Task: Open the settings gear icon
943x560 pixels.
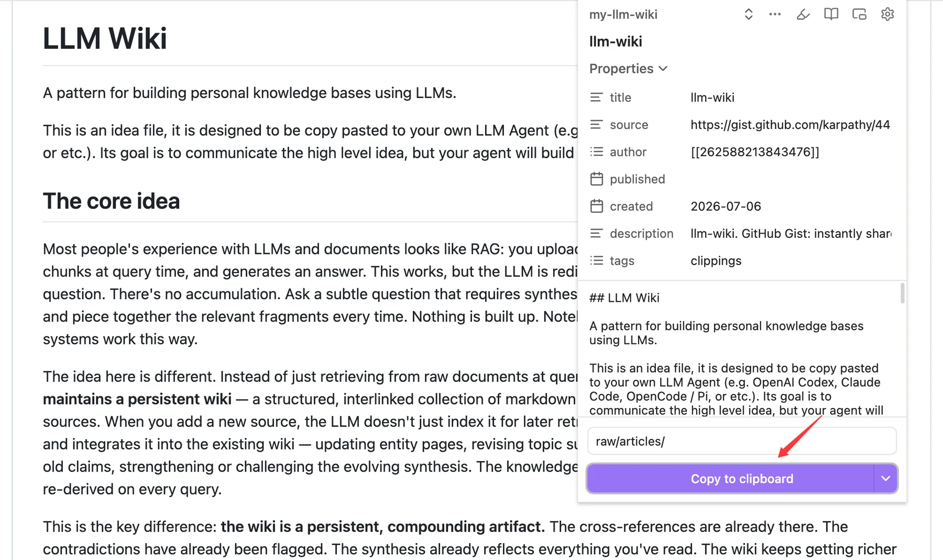Action: 887,14
